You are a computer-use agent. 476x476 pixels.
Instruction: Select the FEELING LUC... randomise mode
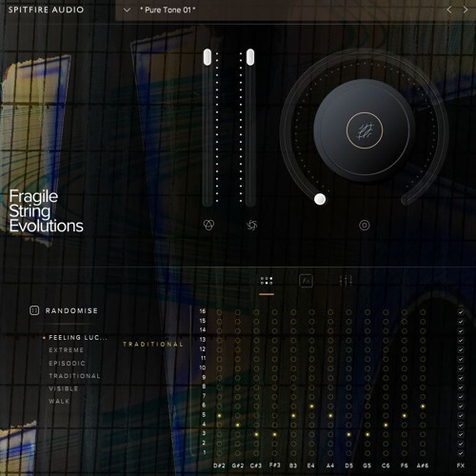(x=78, y=338)
